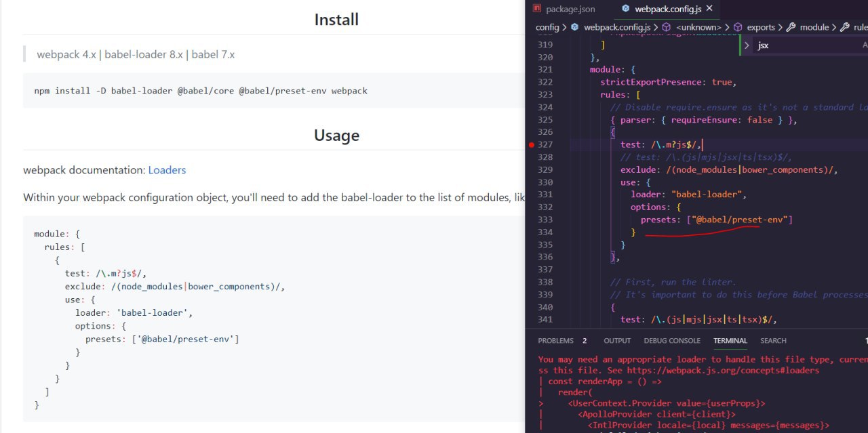868x433 pixels.
Task: Click the webpack 4.x version blockquote text
Action: 136,54
